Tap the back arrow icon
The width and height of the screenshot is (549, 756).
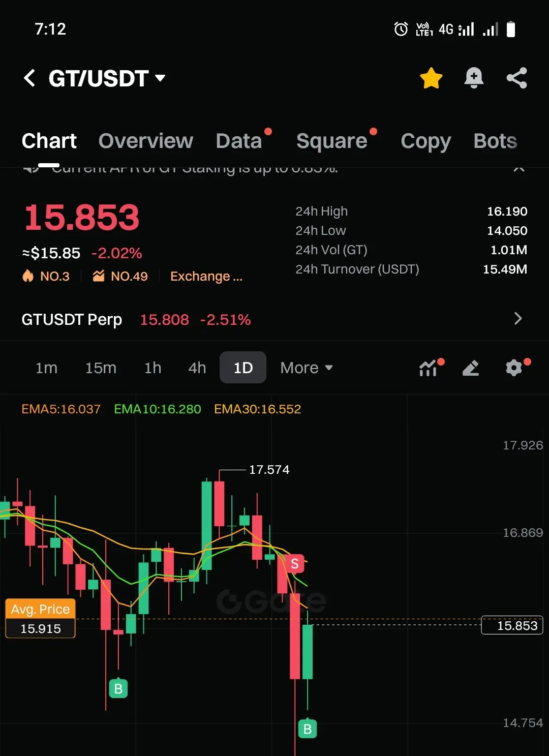[29, 78]
